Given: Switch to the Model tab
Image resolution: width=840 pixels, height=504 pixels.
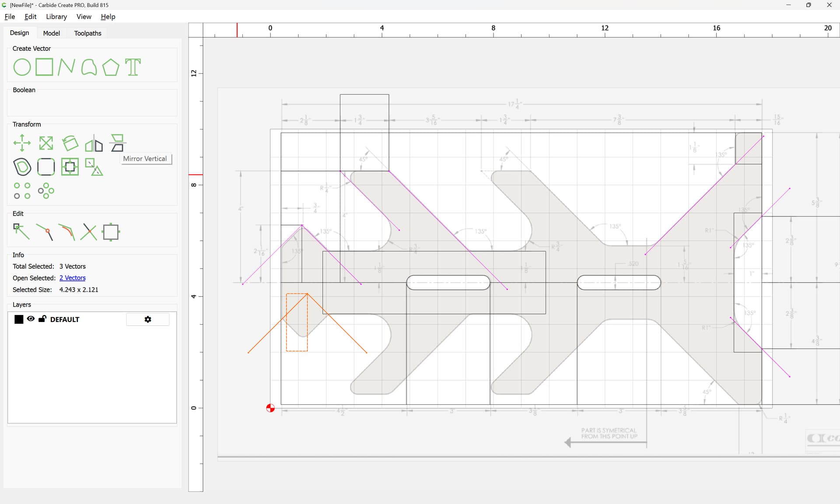Looking at the screenshot, I should coord(51,33).
